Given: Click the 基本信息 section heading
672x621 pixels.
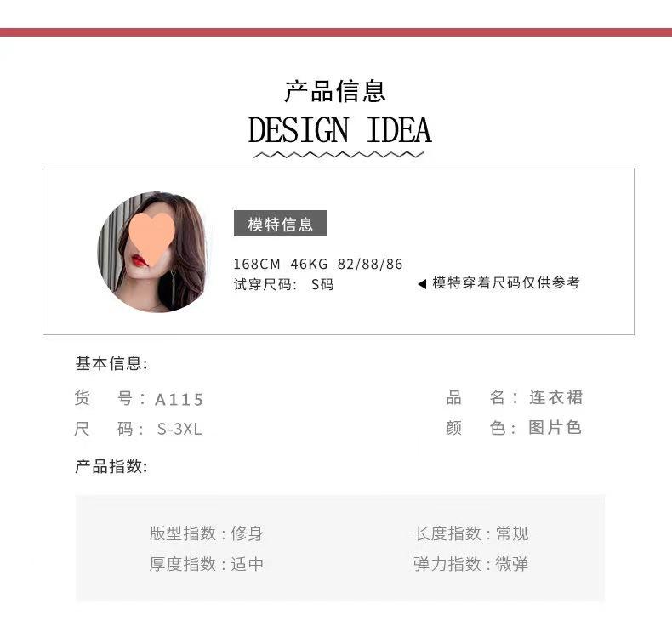Looking at the screenshot, I should [x=111, y=363].
